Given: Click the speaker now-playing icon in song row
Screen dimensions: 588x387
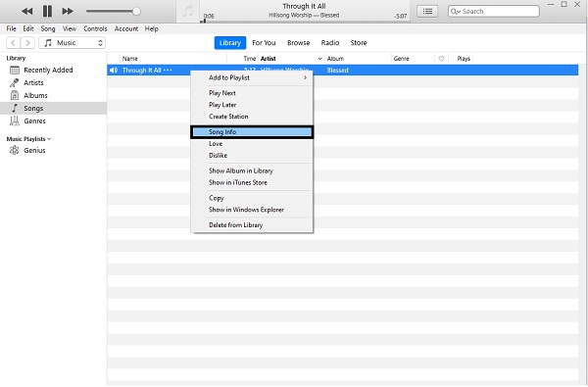Looking at the screenshot, I should [114, 71].
